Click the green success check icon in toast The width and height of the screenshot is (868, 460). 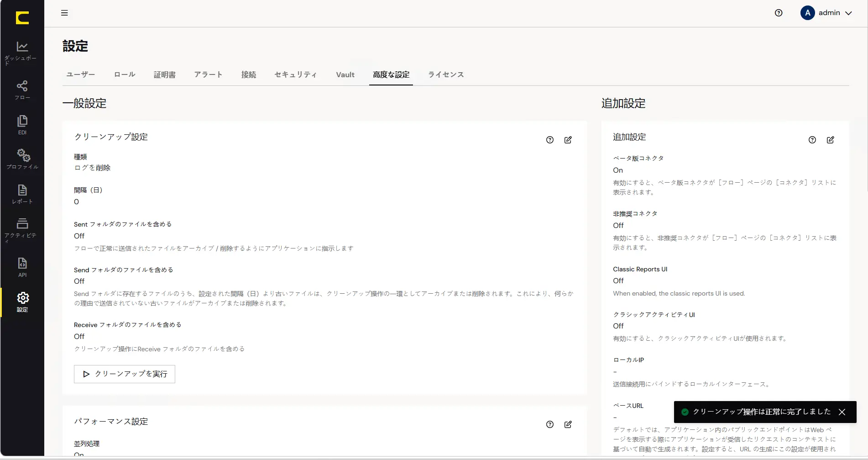pyautogui.click(x=685, y=412)
